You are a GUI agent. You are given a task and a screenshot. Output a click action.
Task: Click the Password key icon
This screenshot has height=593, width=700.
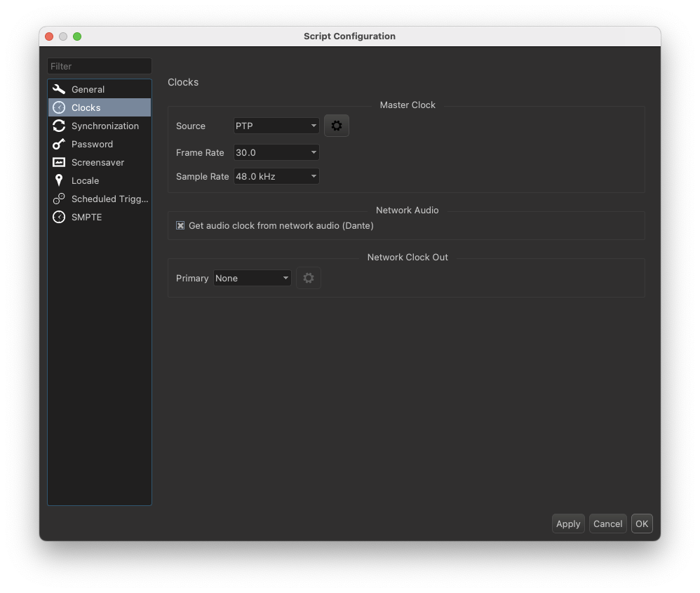pos(59,145)
